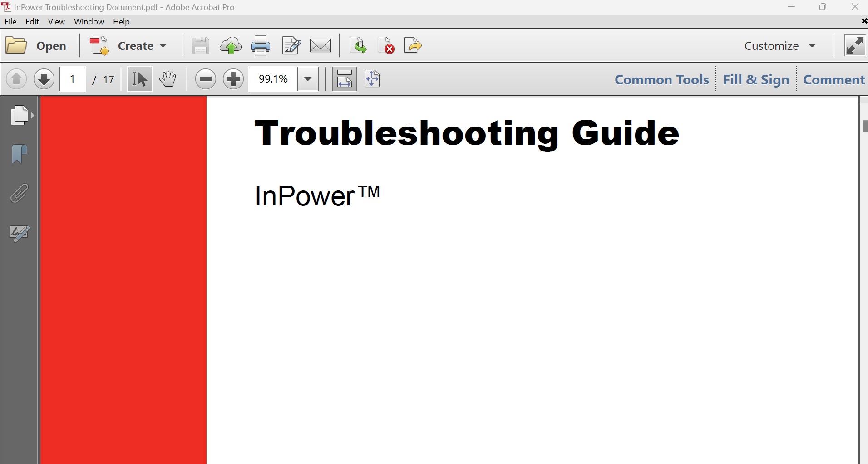
Task: Toggle fit one full page mode
Action: pyautogui.click(x=372, y=79)
